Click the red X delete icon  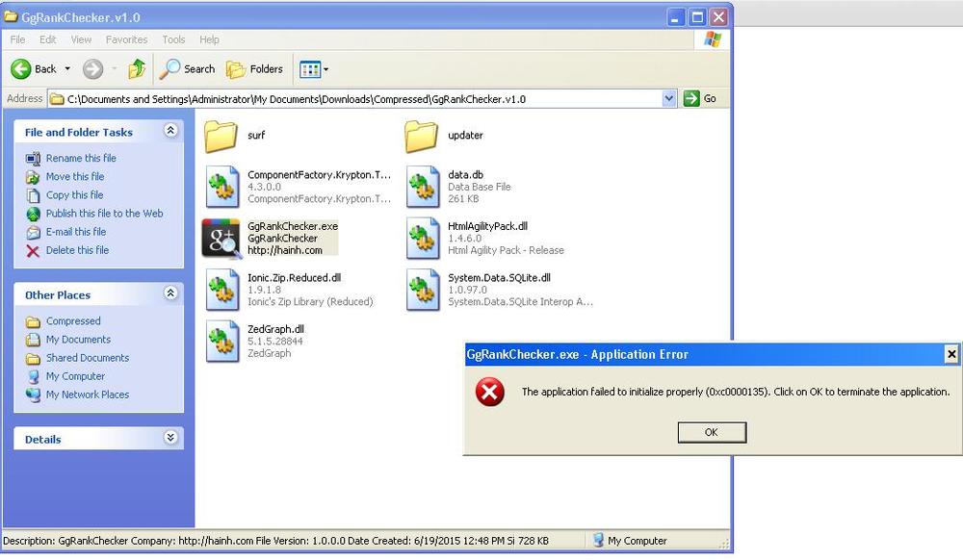pyautogui.click(x=33, y=250)
